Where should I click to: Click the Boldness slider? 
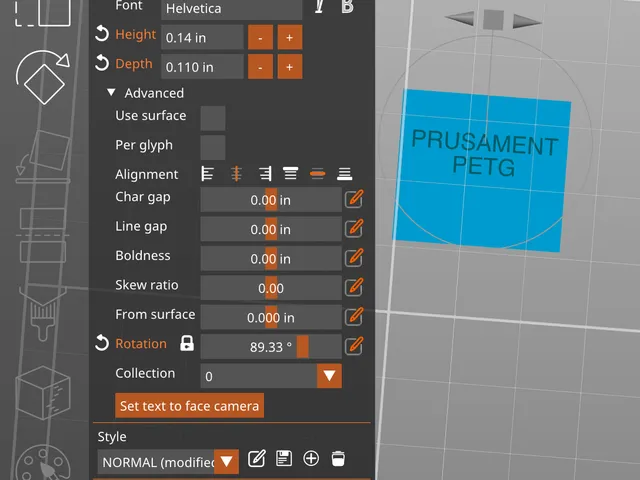click(x=271, y=258)
